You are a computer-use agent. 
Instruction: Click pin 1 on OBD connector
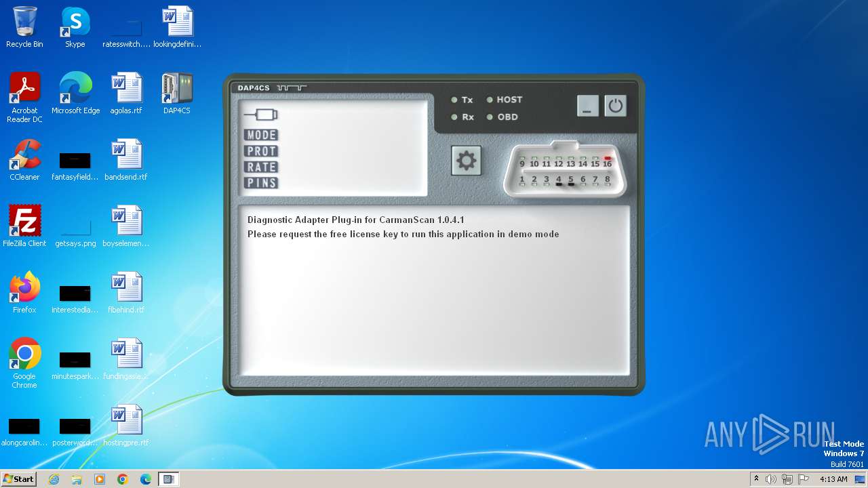click(522, 180)
